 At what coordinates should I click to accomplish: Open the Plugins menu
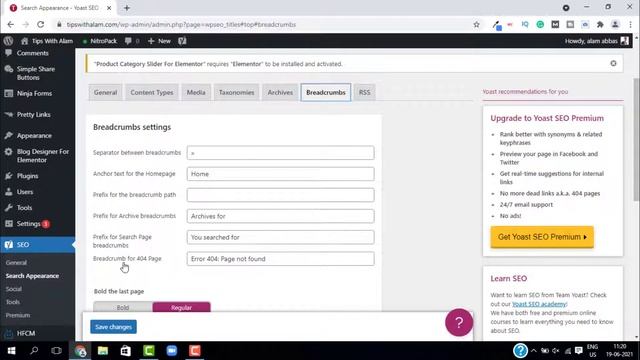(27, 176)
